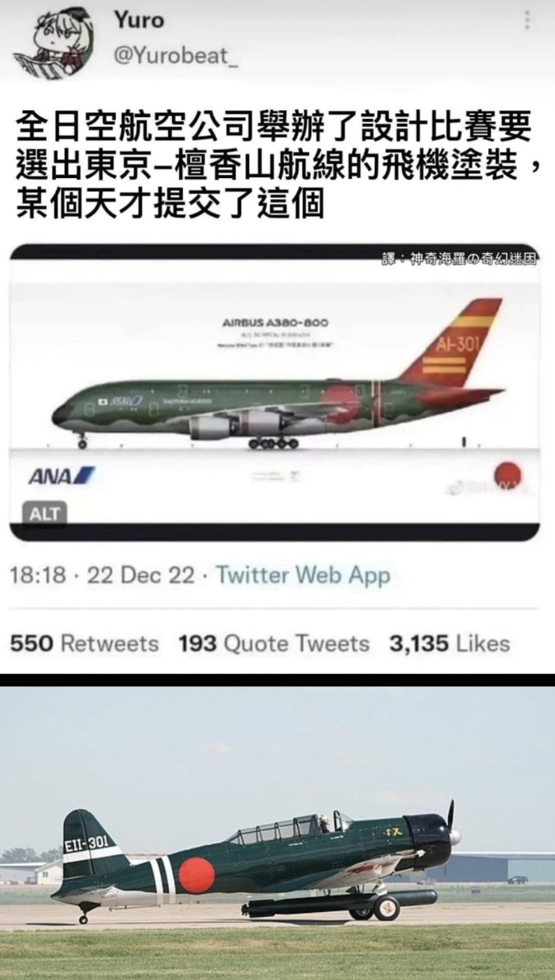Click the 22 Dec 22 date
Screen dimensions: 555x980
141,575
